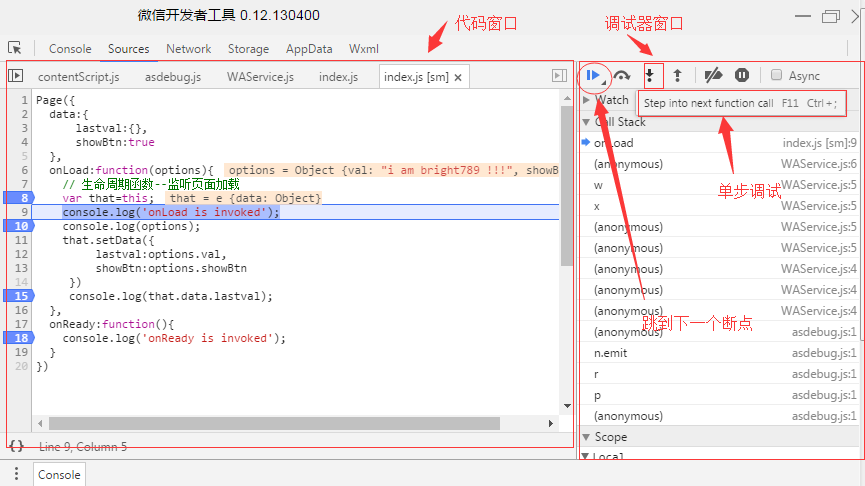The image size is (865, 486).
Task: Toggle breakpoint on line 10
Action: (x=19, y=226)
